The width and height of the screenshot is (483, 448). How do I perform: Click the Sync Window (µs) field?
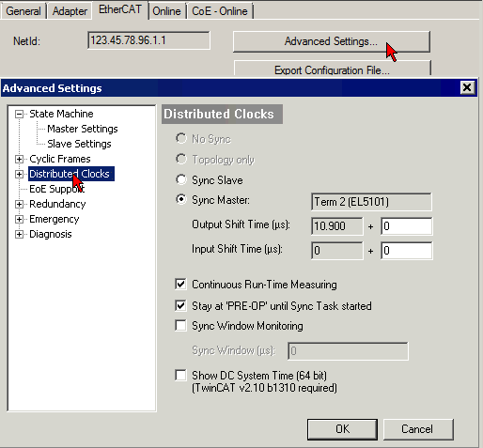pos(348,351)
